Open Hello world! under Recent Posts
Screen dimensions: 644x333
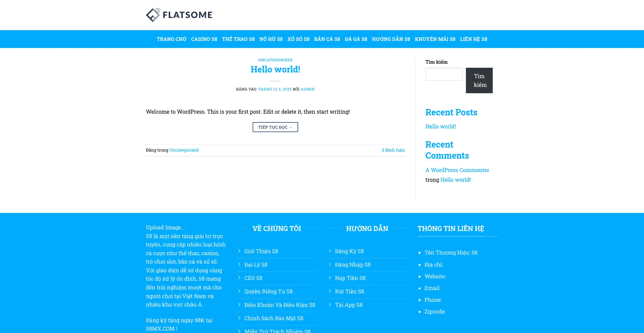tap(440, 126)
